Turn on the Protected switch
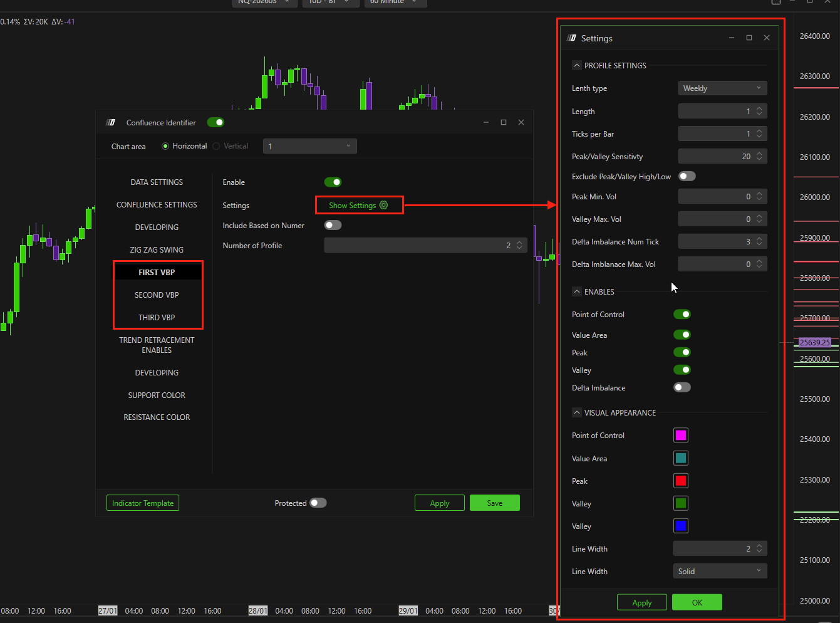 [x=318, y=503]
